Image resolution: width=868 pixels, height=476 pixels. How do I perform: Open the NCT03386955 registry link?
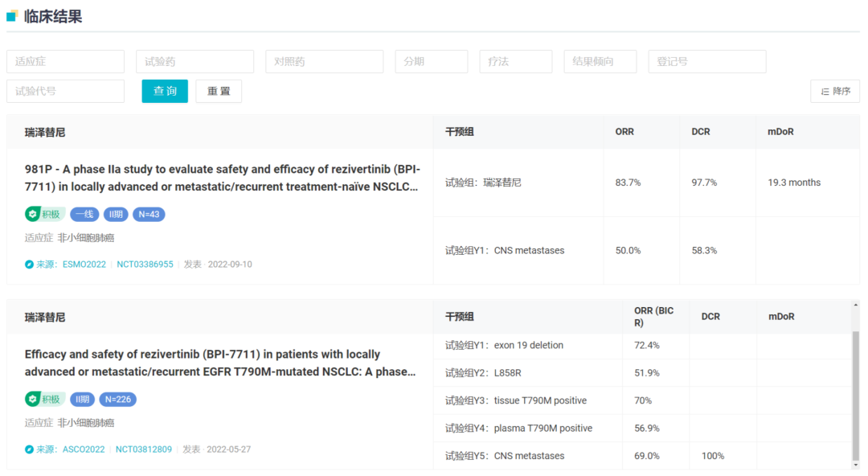pyautogui.click(x=145, y=265)
